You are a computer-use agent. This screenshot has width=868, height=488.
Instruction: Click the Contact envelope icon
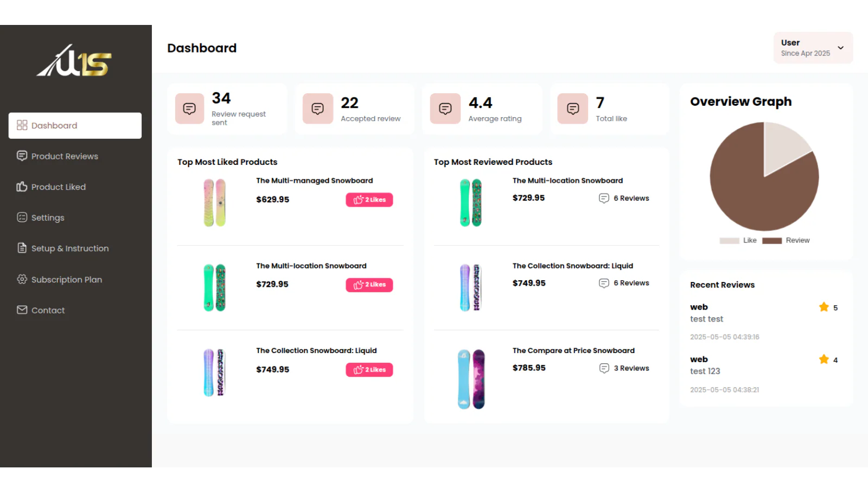(x=22, y=310)
